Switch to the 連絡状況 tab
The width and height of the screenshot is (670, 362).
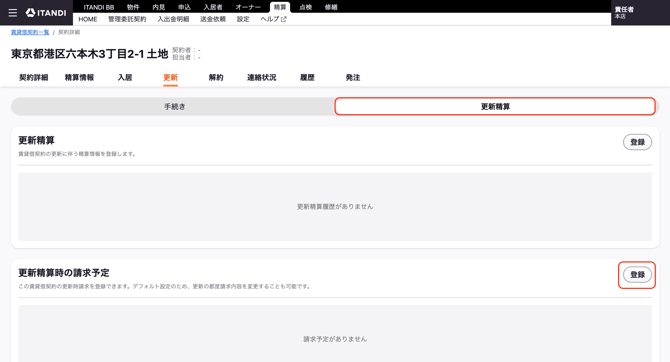click(x=262, y=78)
